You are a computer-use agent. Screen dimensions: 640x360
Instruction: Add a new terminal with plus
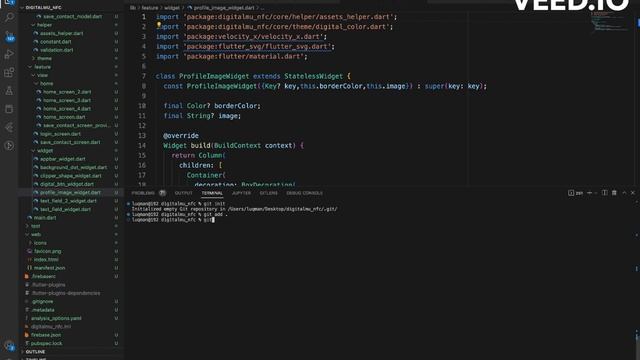point(589,193)
